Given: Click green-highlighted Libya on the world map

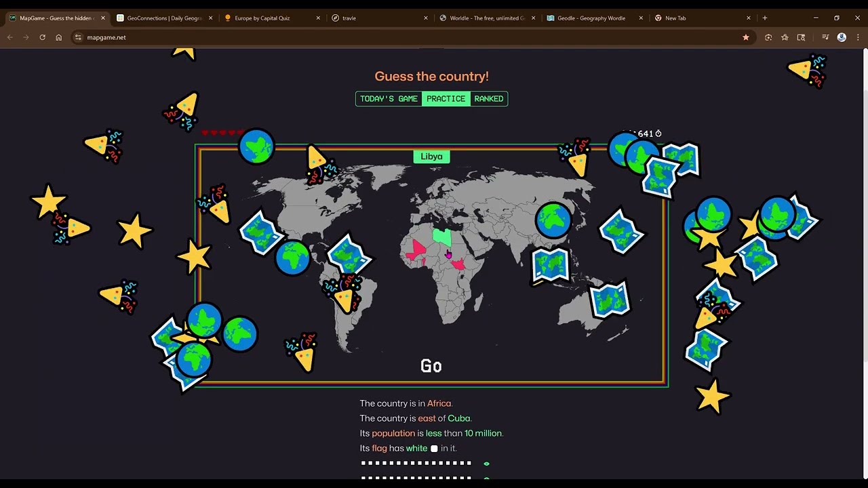Looking at the screenshot, I should coord(441,237).
